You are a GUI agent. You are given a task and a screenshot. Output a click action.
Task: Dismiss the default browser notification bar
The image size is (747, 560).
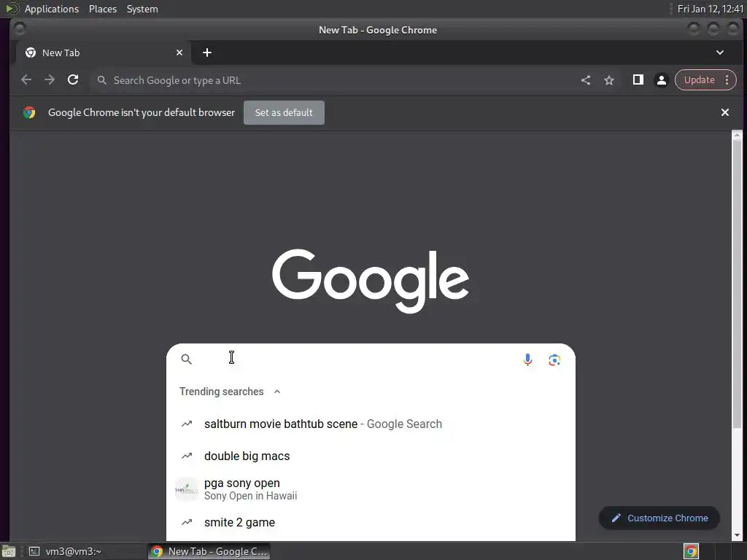[724, 112]
